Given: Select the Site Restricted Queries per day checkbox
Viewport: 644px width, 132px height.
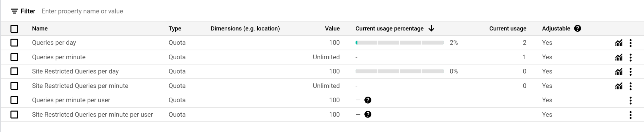Looking at the screenshot, I should coord(14,71).
